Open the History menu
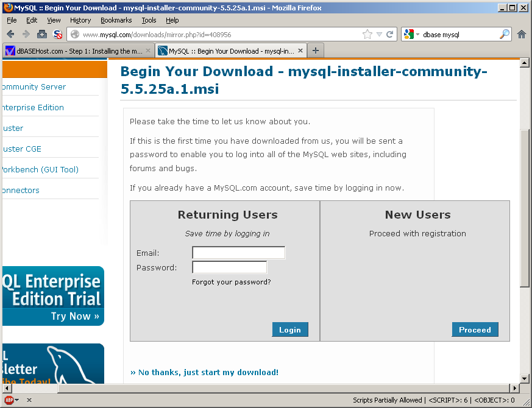532x408 pixels. (x=80, y=20)
